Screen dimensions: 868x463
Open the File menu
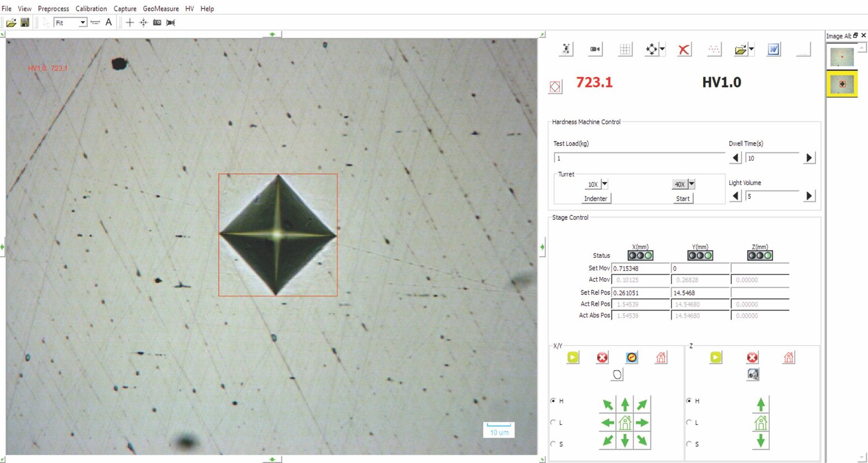click(7, 9)
